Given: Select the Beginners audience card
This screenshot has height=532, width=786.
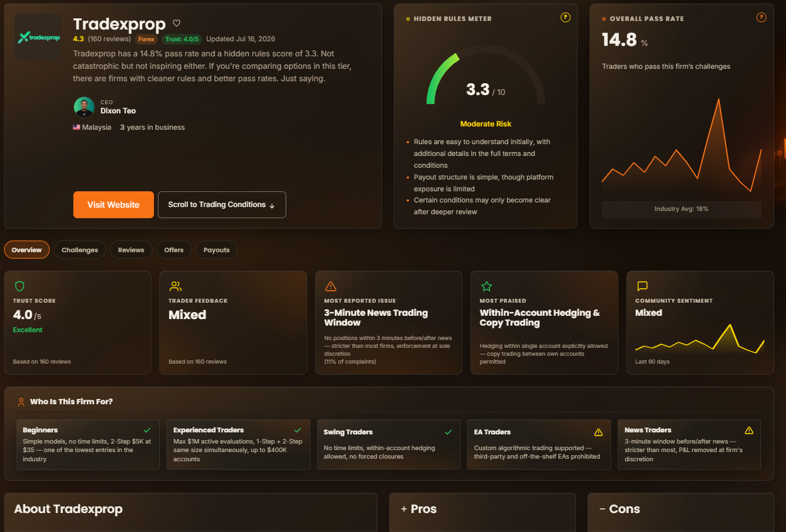Looking at the screenshot, I should (88, 444).
